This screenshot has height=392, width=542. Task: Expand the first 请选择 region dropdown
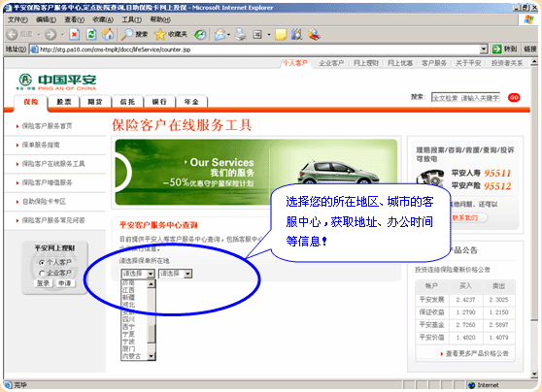[x=138, y=274]
